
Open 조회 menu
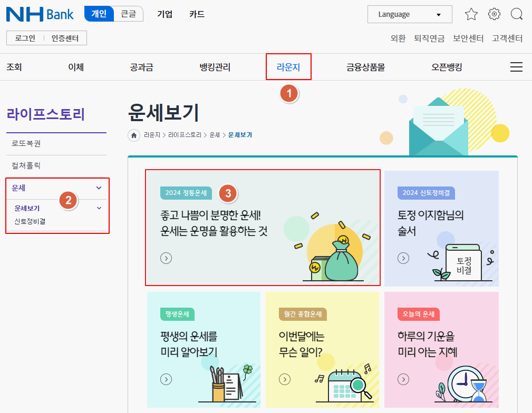[14, 67]
